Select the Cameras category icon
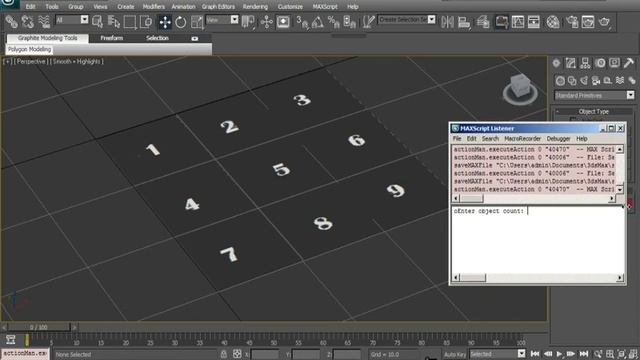This screenshot has width=640, height=360. click(596, 80)
